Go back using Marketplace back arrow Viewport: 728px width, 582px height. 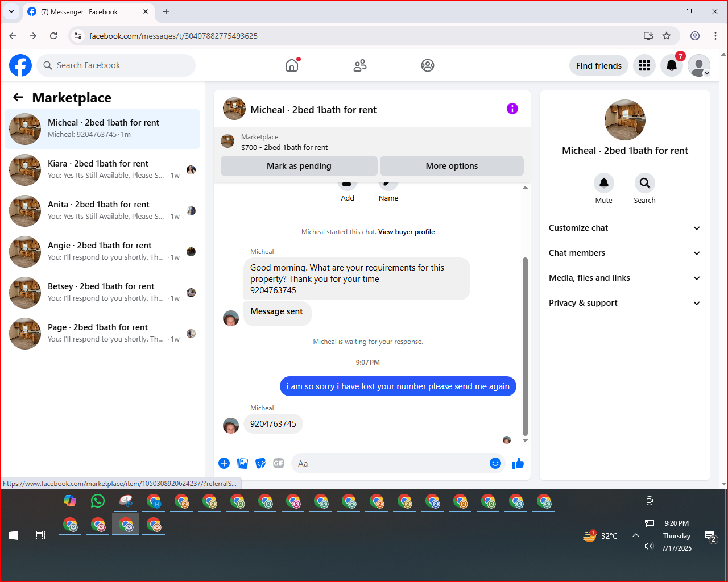(x=18, y=97)
